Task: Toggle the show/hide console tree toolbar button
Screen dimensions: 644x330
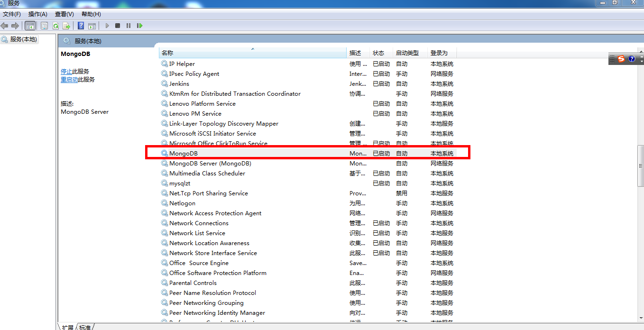Action: tap(30, 26)
